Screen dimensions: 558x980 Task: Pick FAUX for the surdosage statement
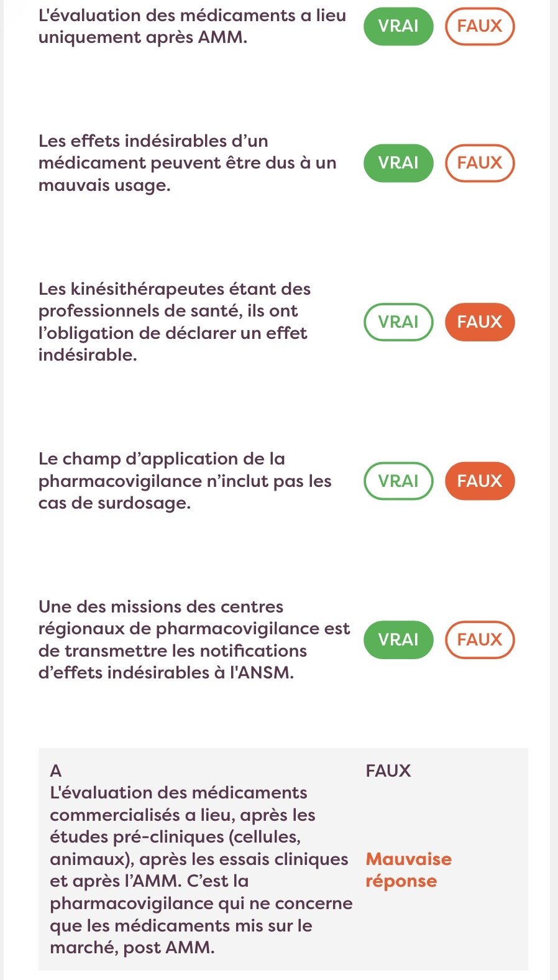(x=479, y=481)
